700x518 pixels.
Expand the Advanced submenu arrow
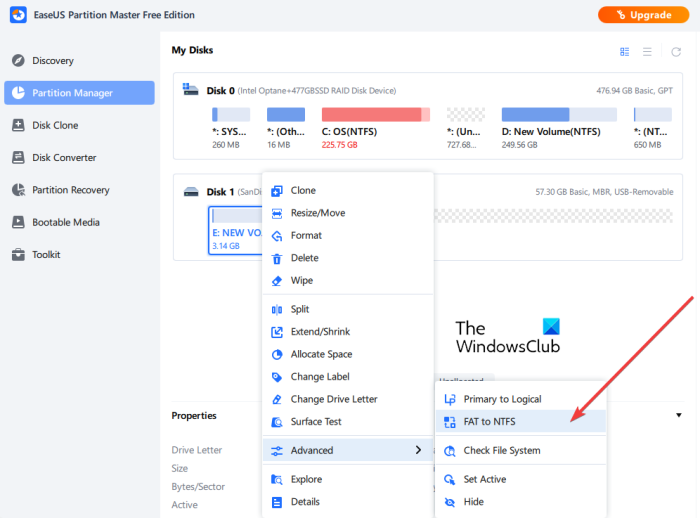point(418,450)
